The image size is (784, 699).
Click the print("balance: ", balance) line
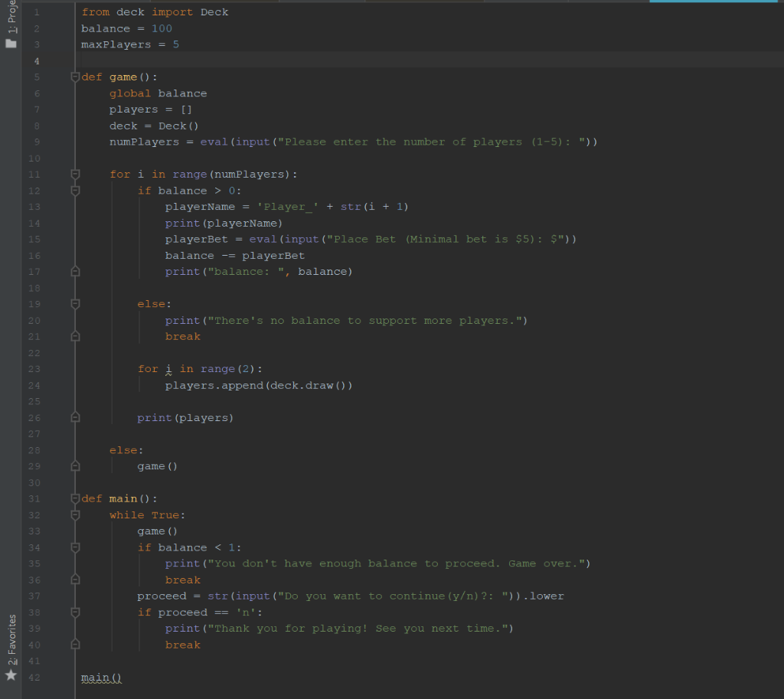[259, 272]
